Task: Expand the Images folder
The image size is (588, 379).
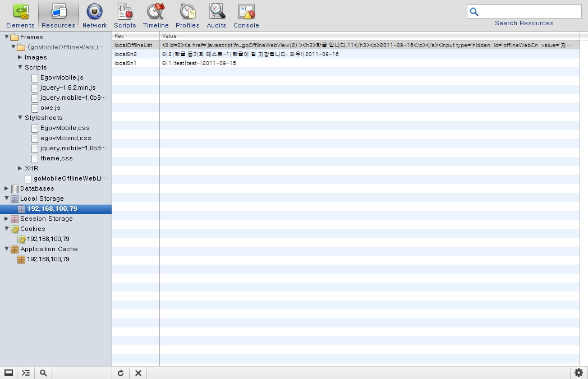Action: pos(20,57)
